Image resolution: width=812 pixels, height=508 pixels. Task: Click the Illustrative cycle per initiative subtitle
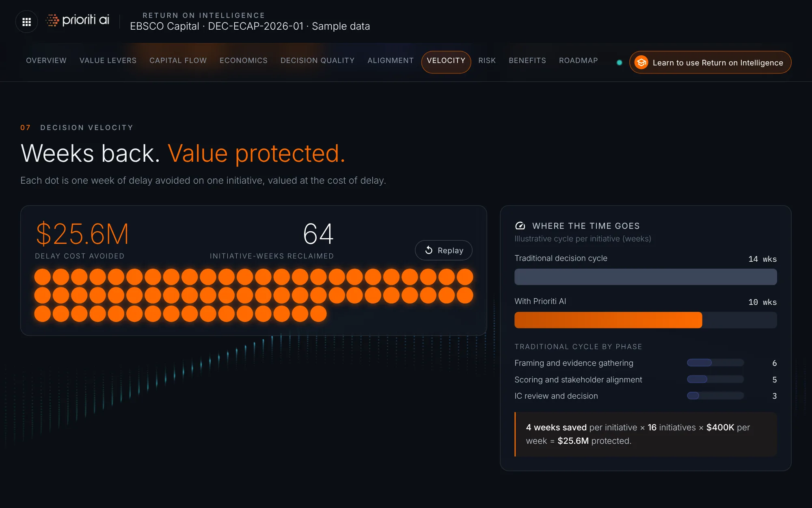tap(583, 239)
